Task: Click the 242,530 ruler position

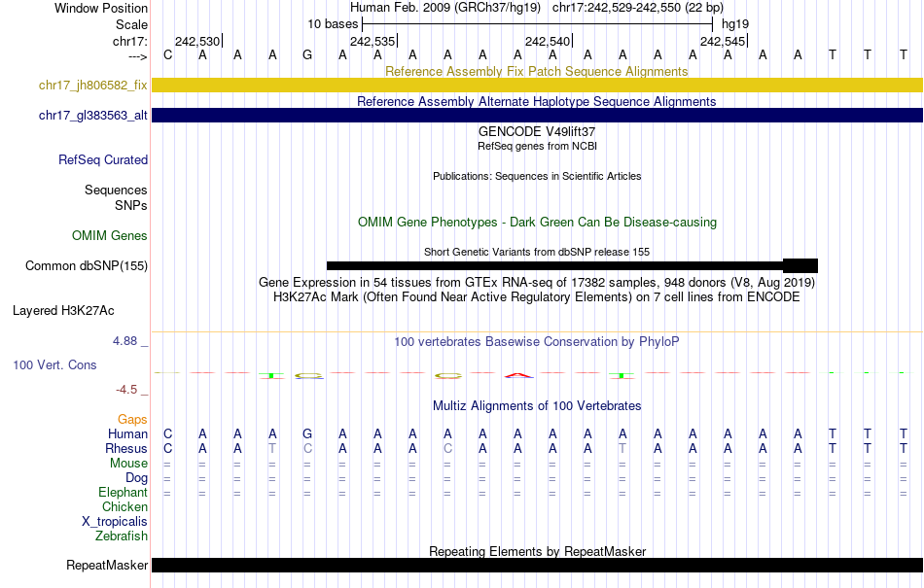Action: pyautogui.click(x=197, y=41)
